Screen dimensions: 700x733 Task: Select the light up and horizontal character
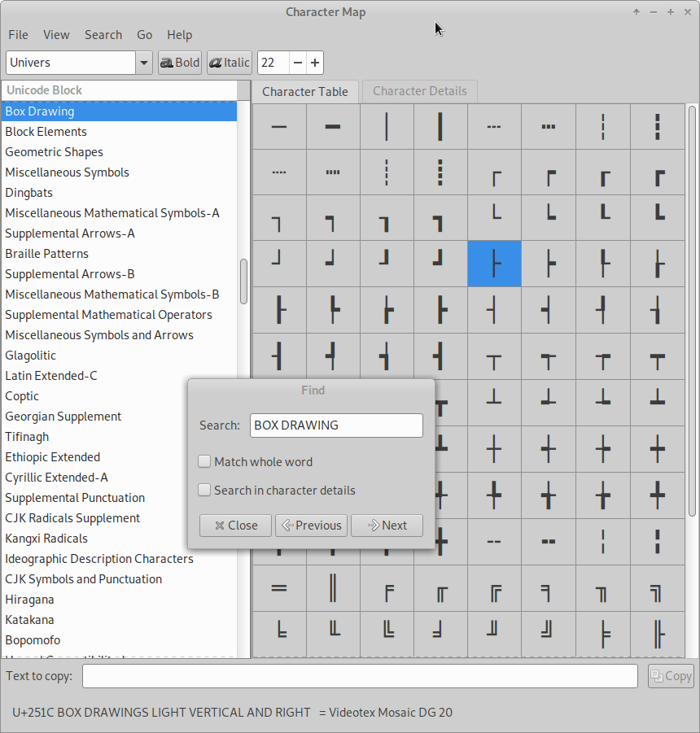(x=494, y=403)
